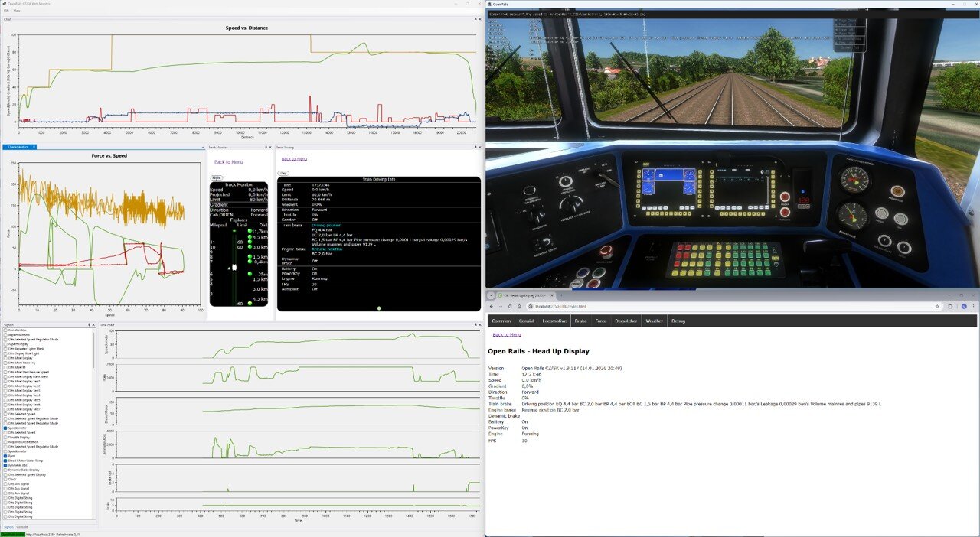The image size is (980, 537).
Task: Enable the Dynamic Brake Display signal
Action: pyautogui.click(x=5, y=470)
